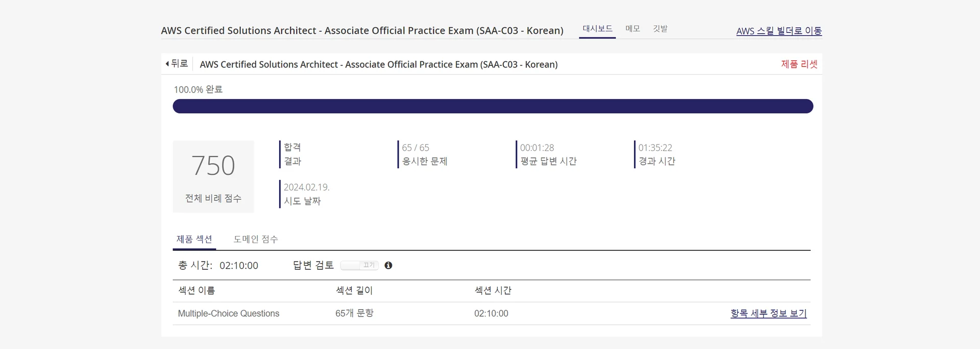Select the 제품 섹션 tab
The width and height of the screenshot is (980, 349).
194,239
